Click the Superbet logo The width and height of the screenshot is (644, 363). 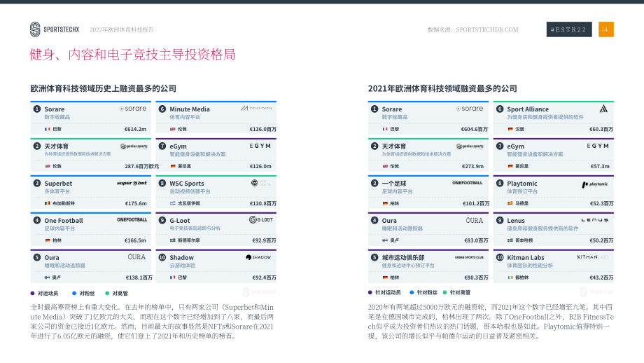132,184
